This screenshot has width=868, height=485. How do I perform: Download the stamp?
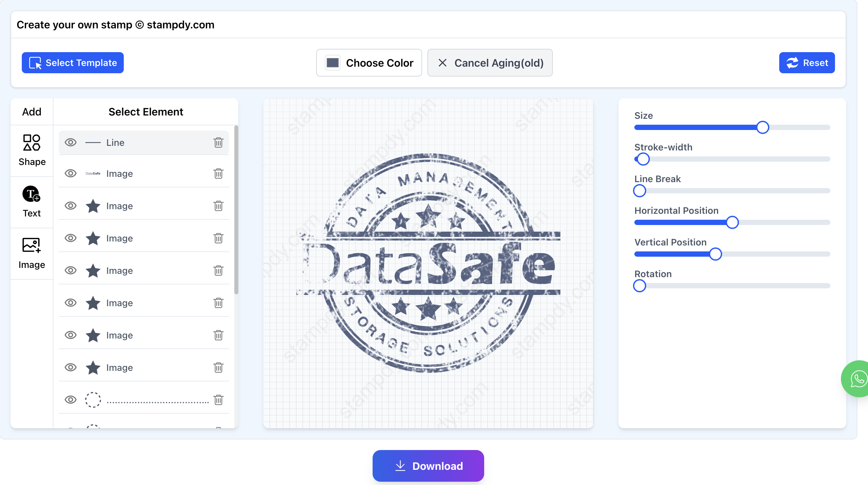coord(428,466)
